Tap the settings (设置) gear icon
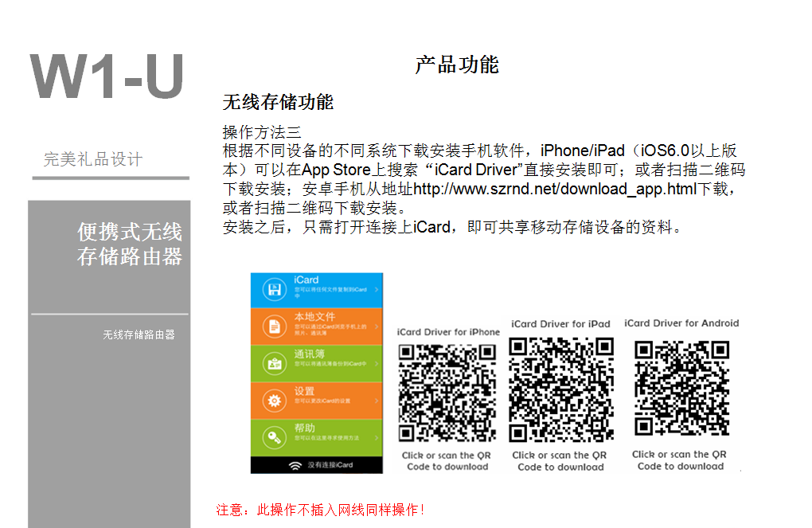812x528 pixels. click(275, 401)
